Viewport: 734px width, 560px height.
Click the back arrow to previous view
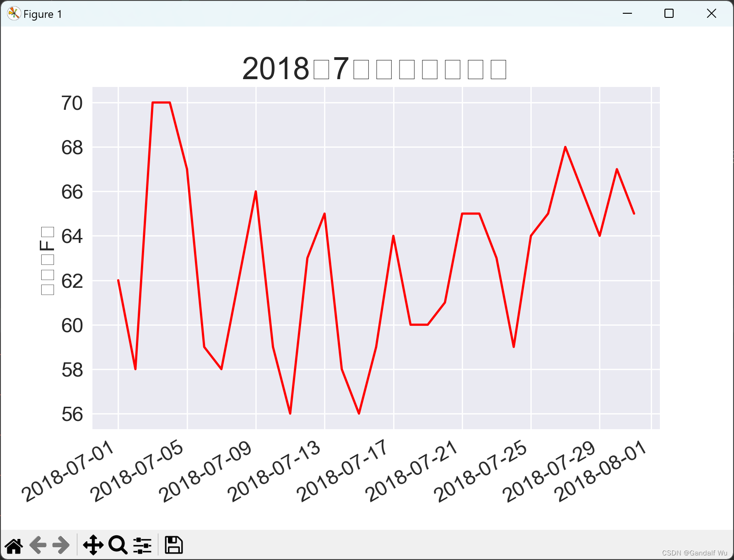(39, 545)
